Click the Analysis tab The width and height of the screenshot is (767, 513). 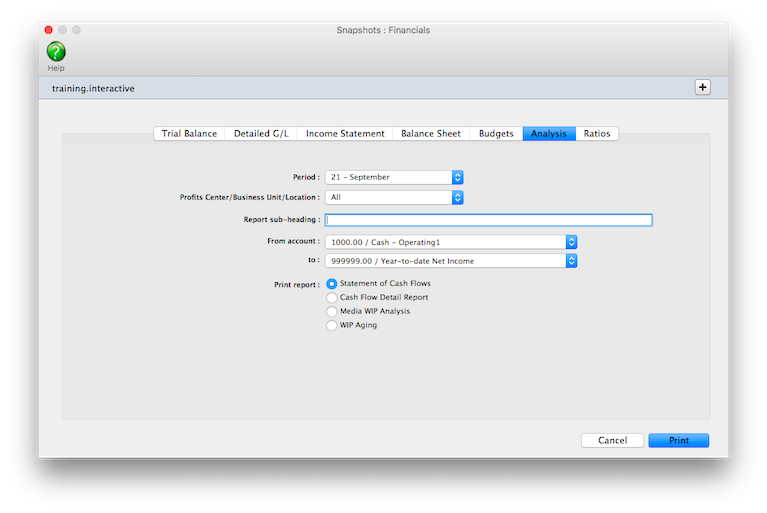(x=549, y=134)
